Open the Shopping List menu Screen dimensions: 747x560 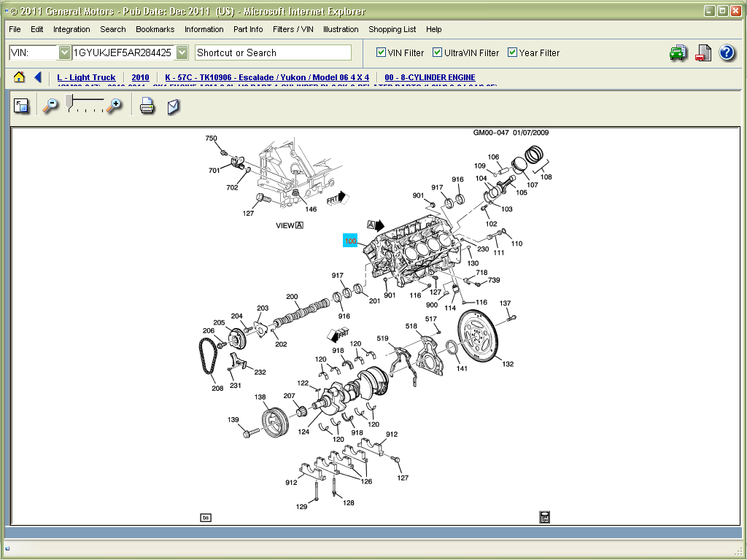[x=392, y=29]
